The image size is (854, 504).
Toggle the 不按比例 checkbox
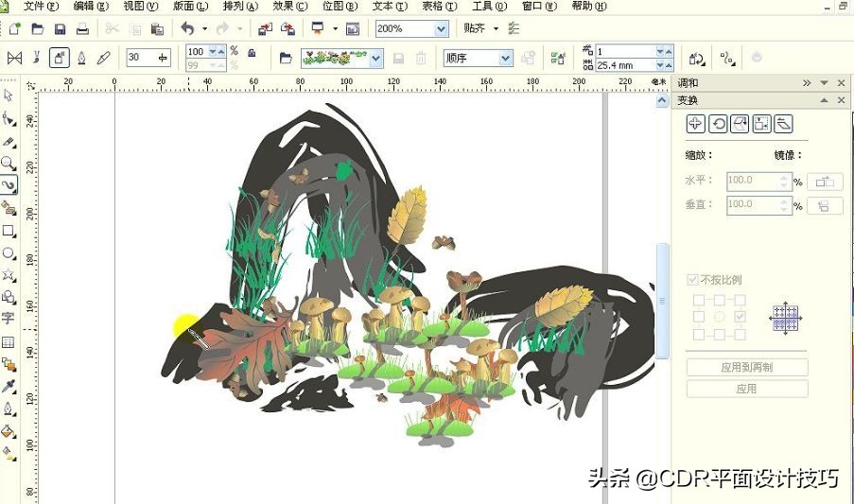coord(693,280)
